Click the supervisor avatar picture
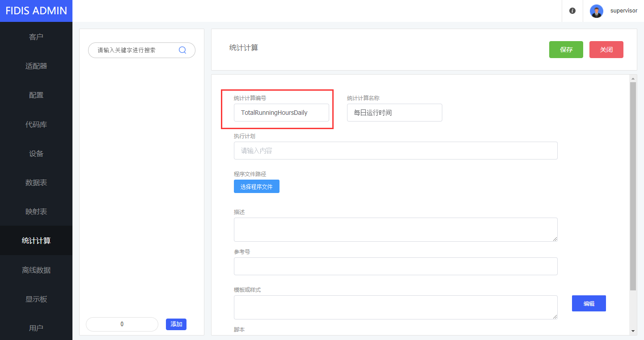 (x=596, y=11)
